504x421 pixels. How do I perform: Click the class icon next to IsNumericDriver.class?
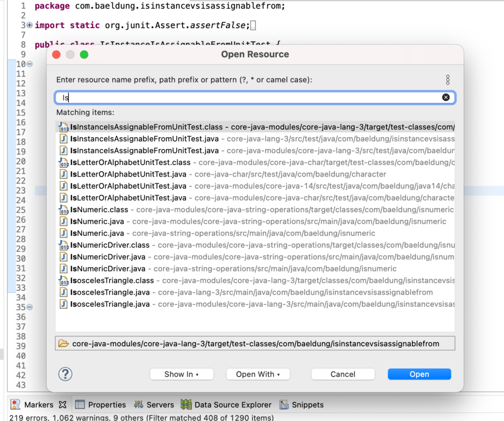tap(64, 245)
